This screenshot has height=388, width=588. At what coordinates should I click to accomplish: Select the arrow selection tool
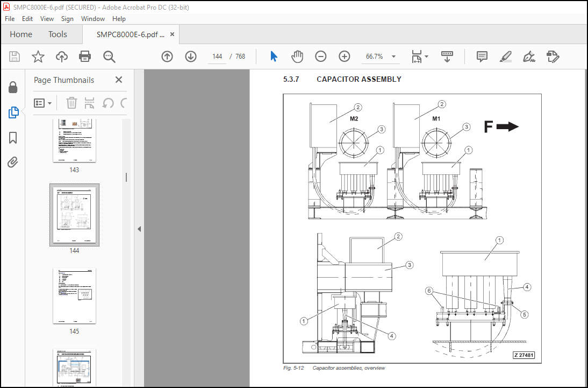click(274, 57)
